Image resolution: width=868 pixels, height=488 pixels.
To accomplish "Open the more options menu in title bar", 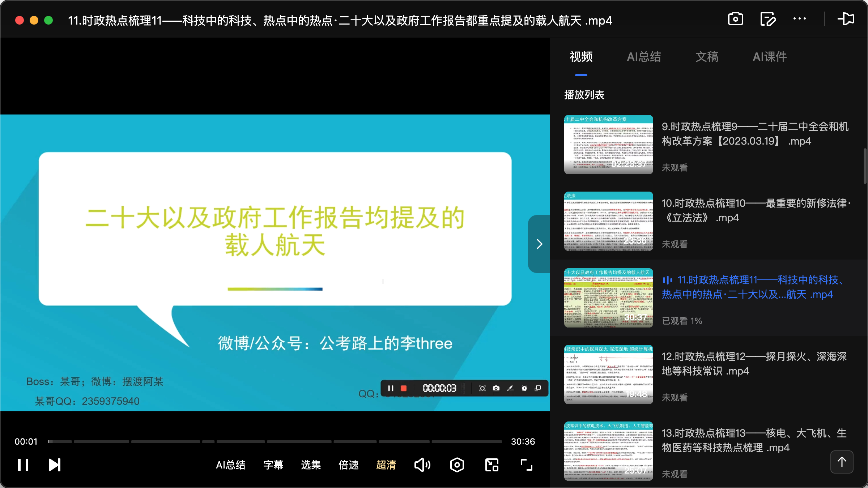I will (x=799, y=19).
